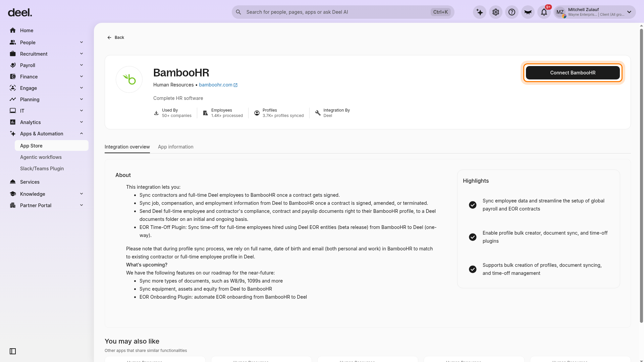Click the Home house icon
The image size is (644, 362).
pos(13,31)
